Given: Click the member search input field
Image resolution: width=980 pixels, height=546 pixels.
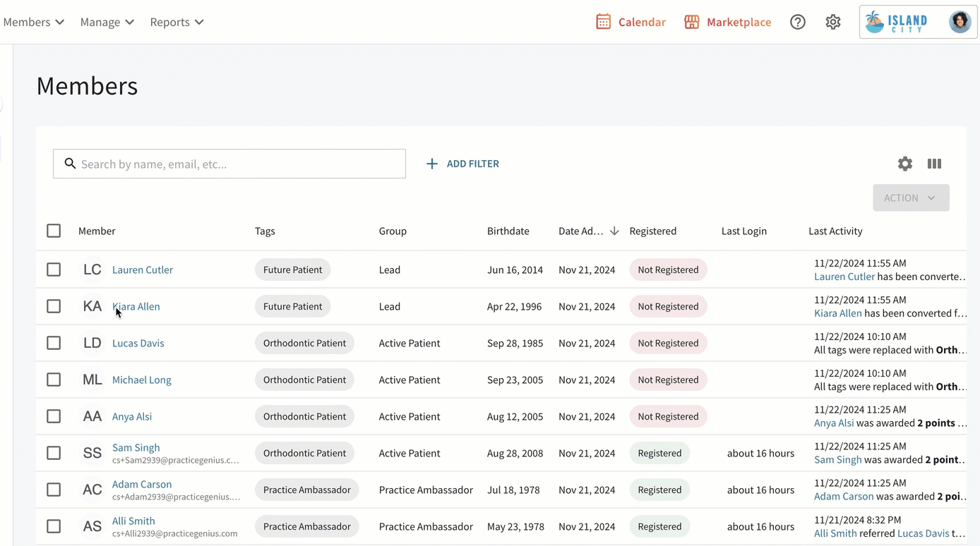Looking at the screenshot, I should (229, 164).
